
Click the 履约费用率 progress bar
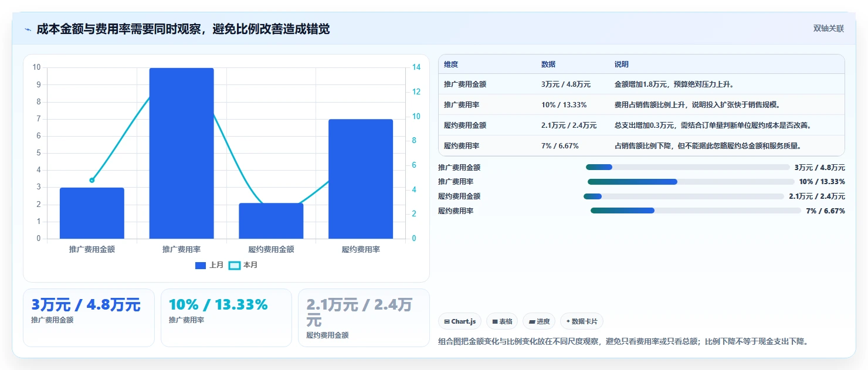click(x=696, y=211)
